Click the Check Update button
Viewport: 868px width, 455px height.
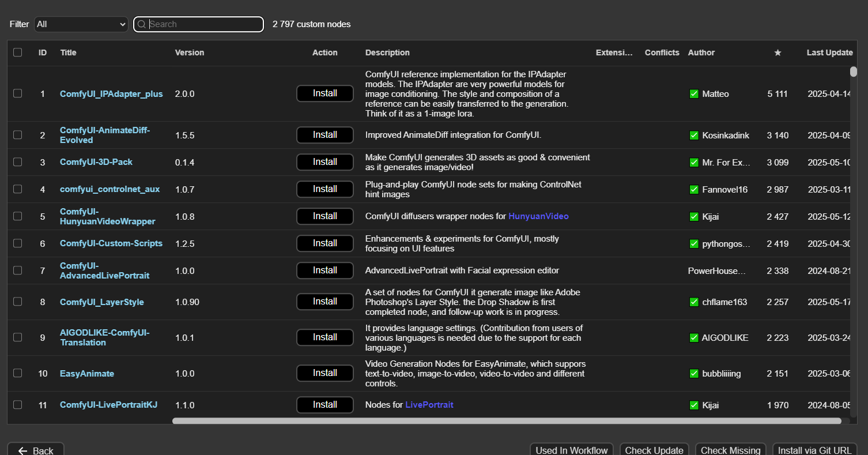pyautogui.click(x=654, y=450)
